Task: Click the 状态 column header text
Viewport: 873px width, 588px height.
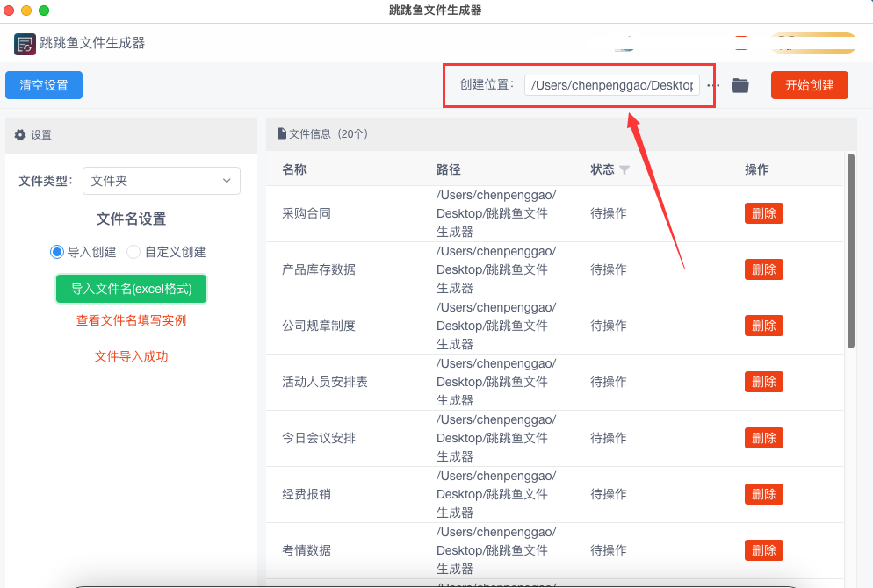Action: (x=602, y=169)
